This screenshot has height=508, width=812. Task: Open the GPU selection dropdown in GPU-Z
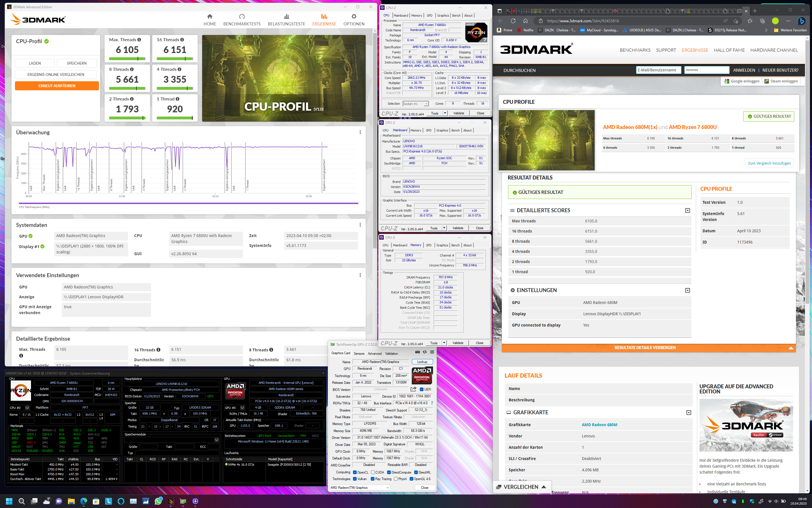coord(359,487)
